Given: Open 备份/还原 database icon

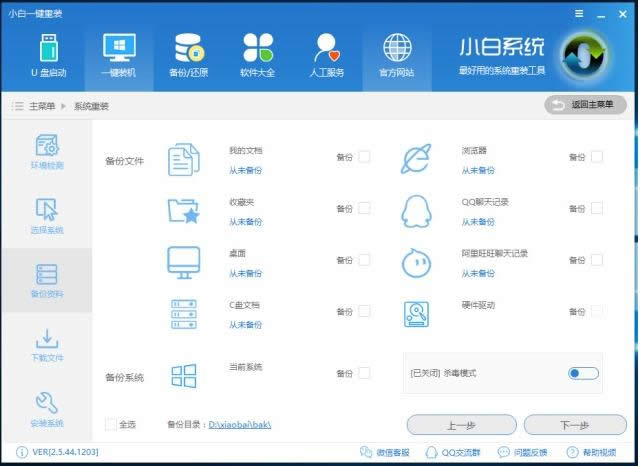Looking at the screenshot, I should (189, 47).
